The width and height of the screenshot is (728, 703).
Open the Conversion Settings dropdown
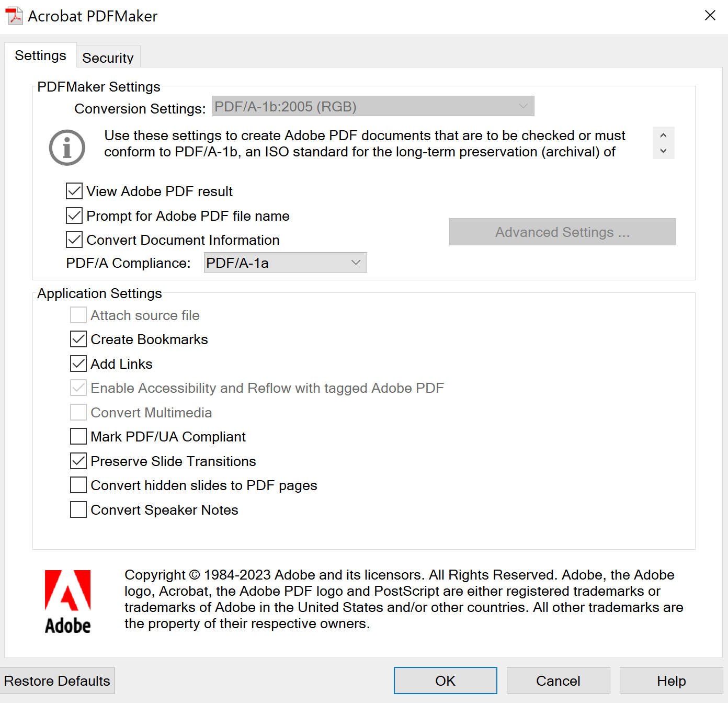(524, 106)
